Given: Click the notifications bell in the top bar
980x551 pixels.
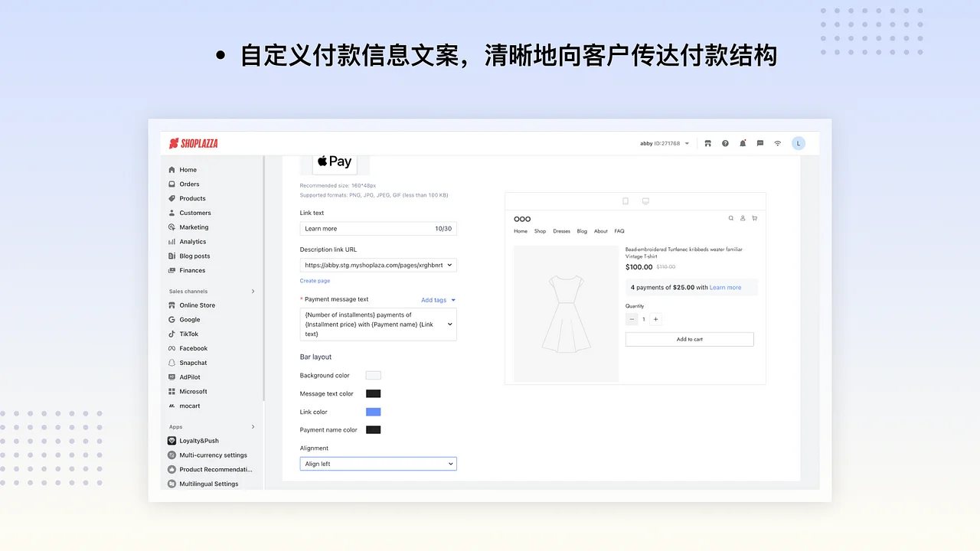Looking at the screenshot, I should click(x=742, y=143).
